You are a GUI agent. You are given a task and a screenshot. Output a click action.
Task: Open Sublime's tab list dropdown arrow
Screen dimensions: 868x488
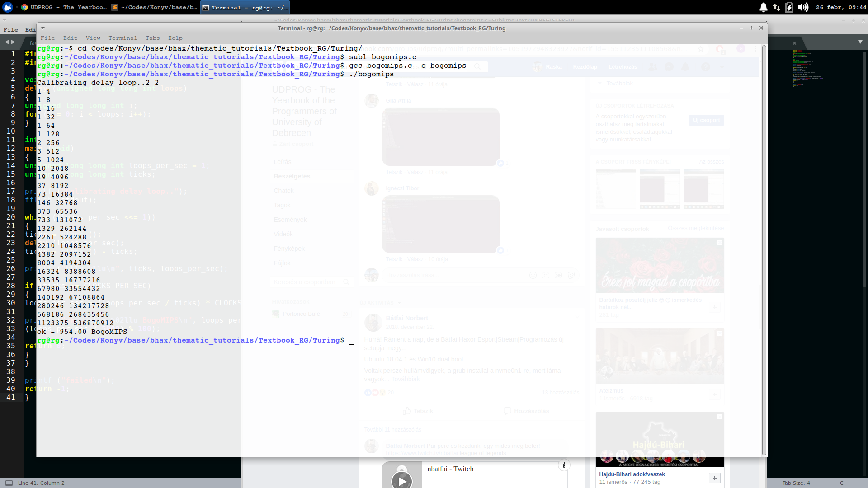click(860, 42)
